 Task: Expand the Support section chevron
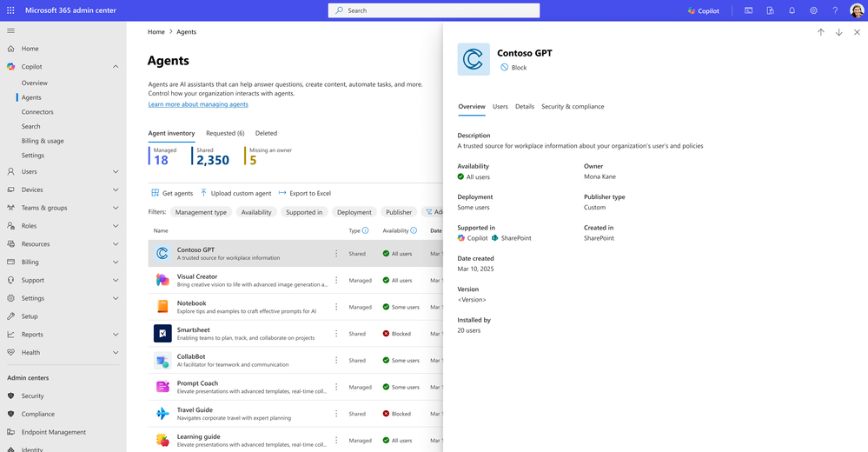(116, 280)
